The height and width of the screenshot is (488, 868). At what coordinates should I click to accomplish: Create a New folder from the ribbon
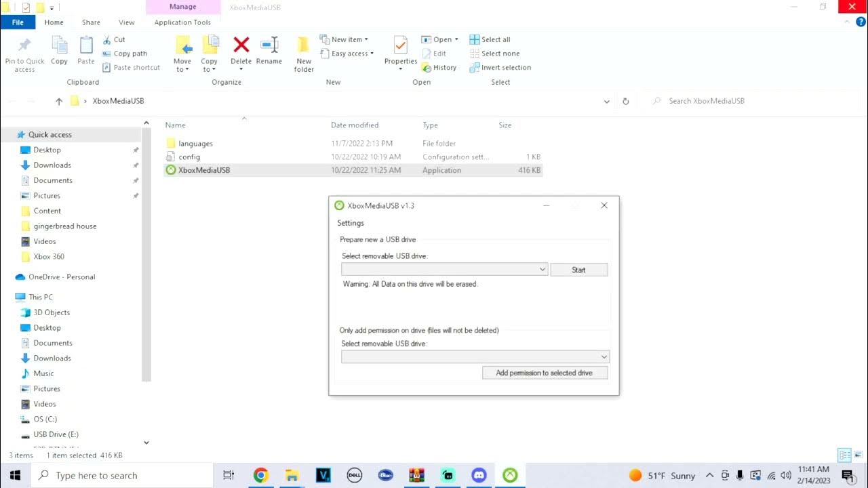304,54
